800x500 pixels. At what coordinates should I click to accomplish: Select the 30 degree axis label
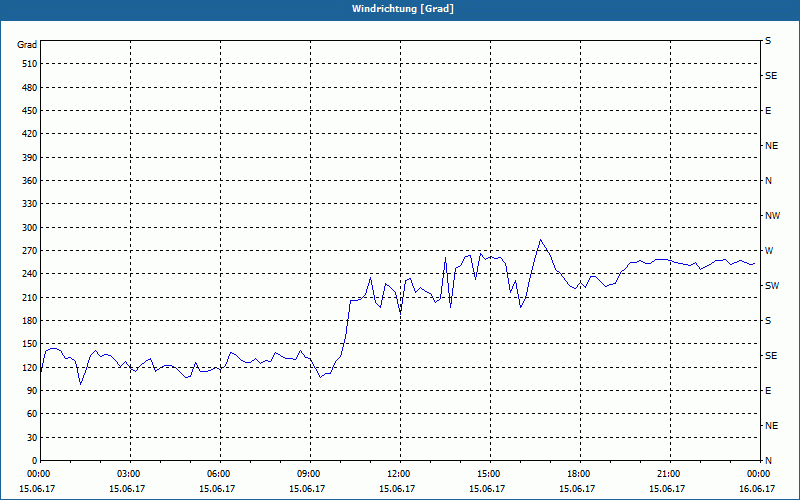point(32,438)
